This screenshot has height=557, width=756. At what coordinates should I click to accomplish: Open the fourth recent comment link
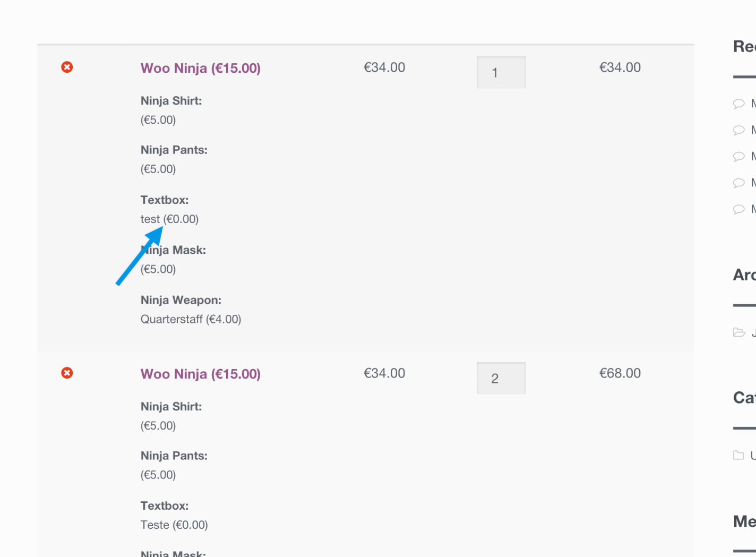pyautogui.click(x=753, y=183)
